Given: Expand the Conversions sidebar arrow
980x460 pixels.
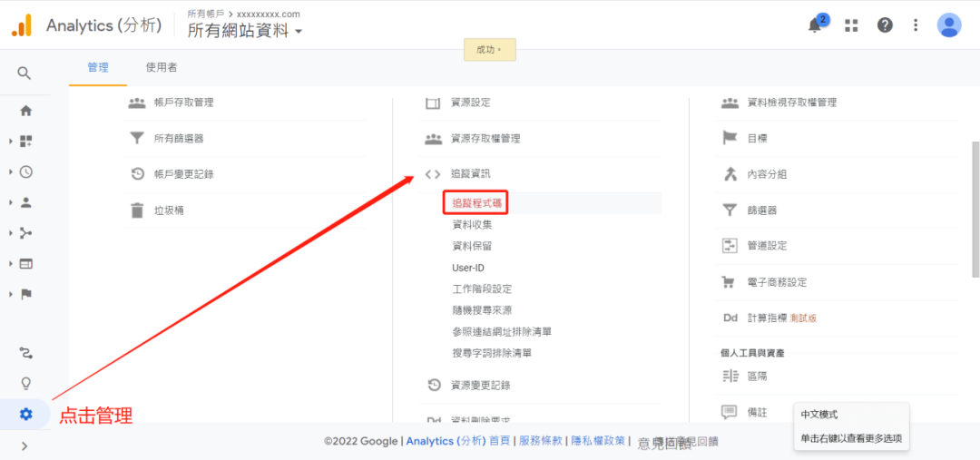Looking at the screenshot, I should pyautogui.click(x=11, y=294).
